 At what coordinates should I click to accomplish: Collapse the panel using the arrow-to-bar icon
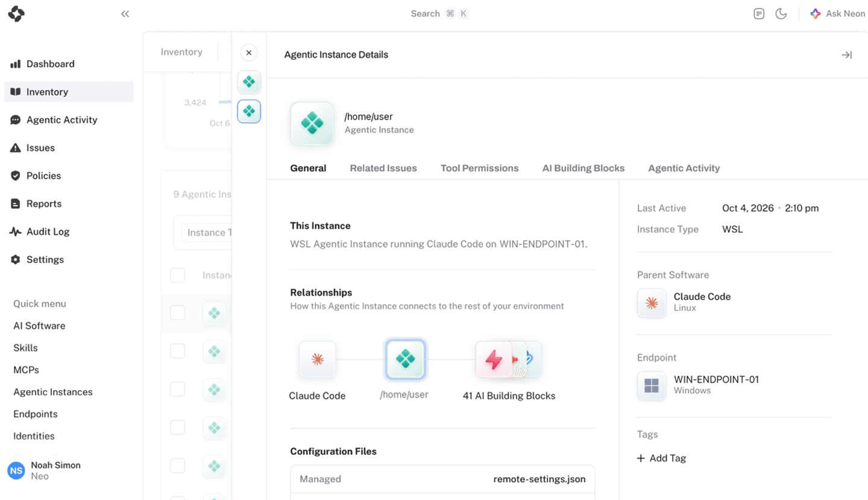click(x=847, y=55)
